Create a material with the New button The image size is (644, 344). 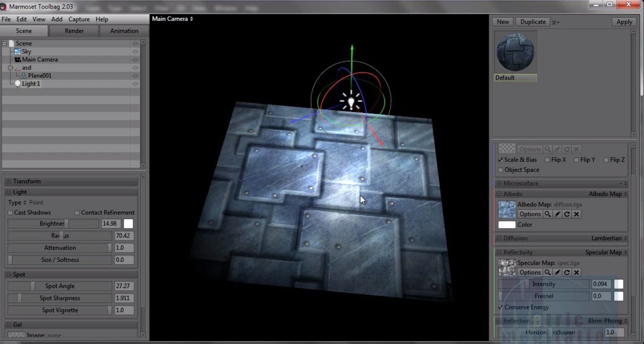502,21
